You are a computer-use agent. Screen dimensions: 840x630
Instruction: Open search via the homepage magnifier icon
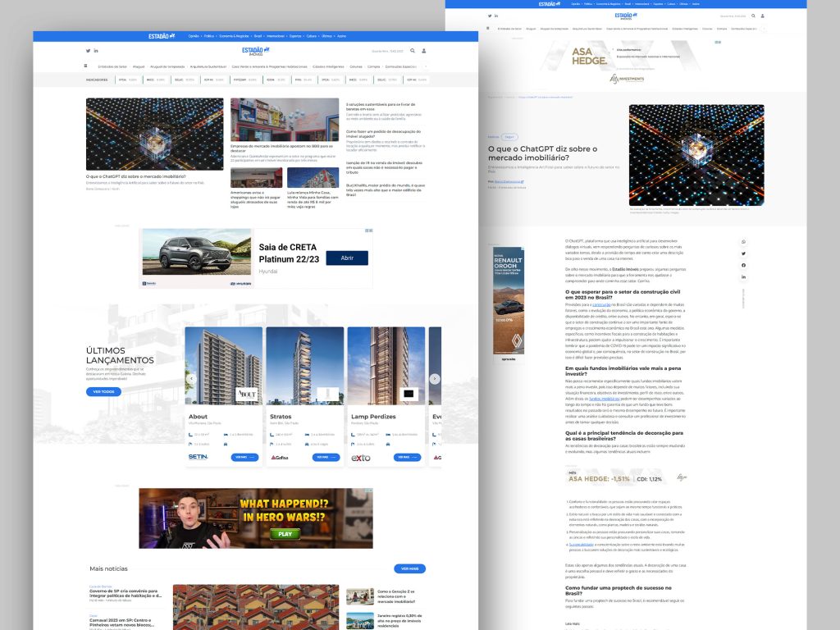tap(413, 51)
